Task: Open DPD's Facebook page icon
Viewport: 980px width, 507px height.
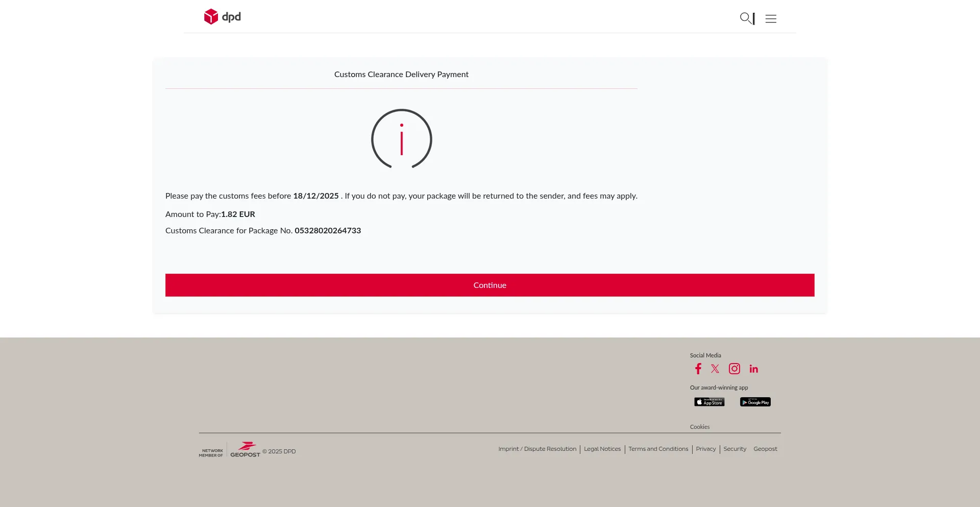Action: (x=698, y=369)
